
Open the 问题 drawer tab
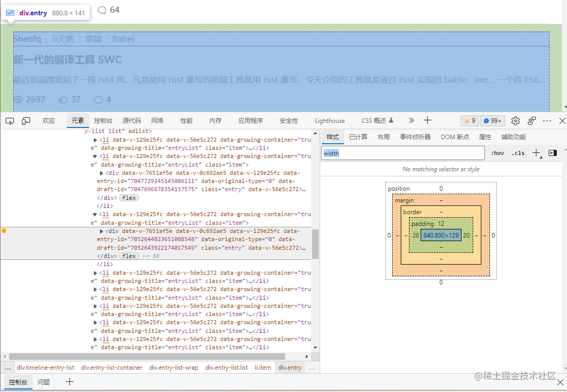point(44,382)
